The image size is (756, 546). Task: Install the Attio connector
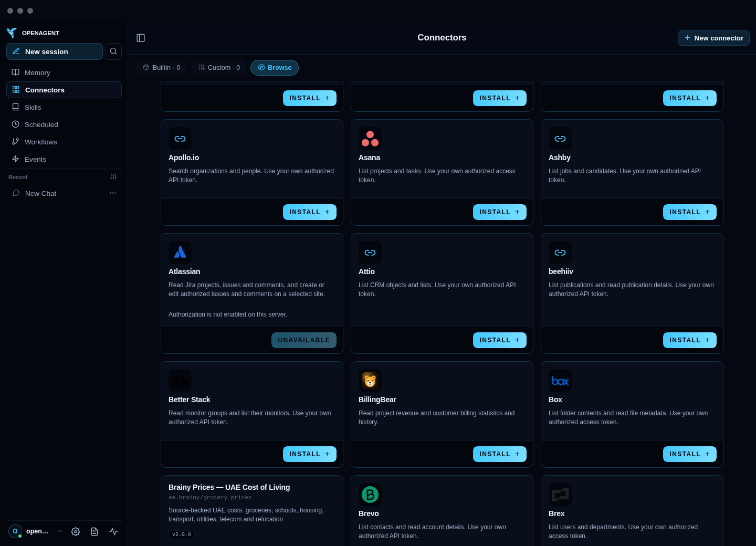(500, 340)
